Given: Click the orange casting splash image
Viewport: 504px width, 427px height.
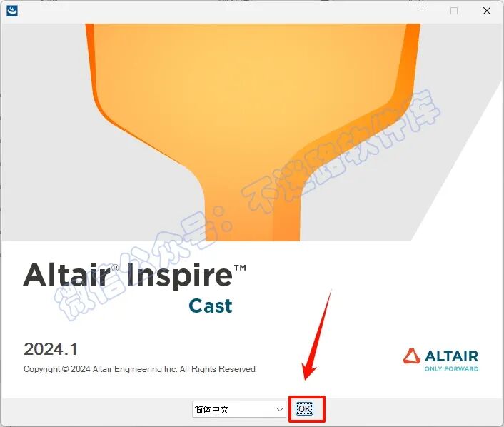Looking at the screenshot, I should pos(253,132).
